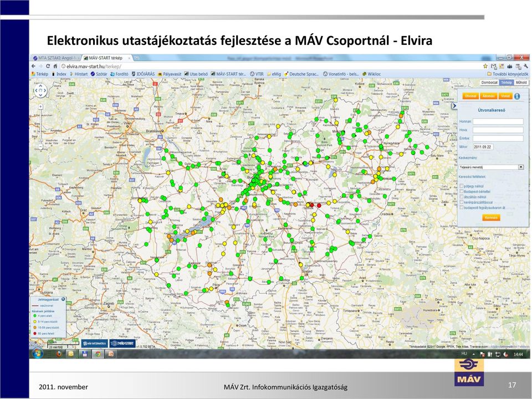This screenshot has height=399, width=532.
Task: Open the Pályavasút bookmark
Action: point(170,74)
